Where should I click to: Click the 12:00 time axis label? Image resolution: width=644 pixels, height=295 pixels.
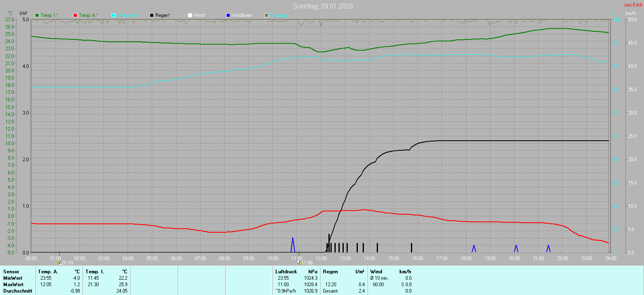point(321,258)
